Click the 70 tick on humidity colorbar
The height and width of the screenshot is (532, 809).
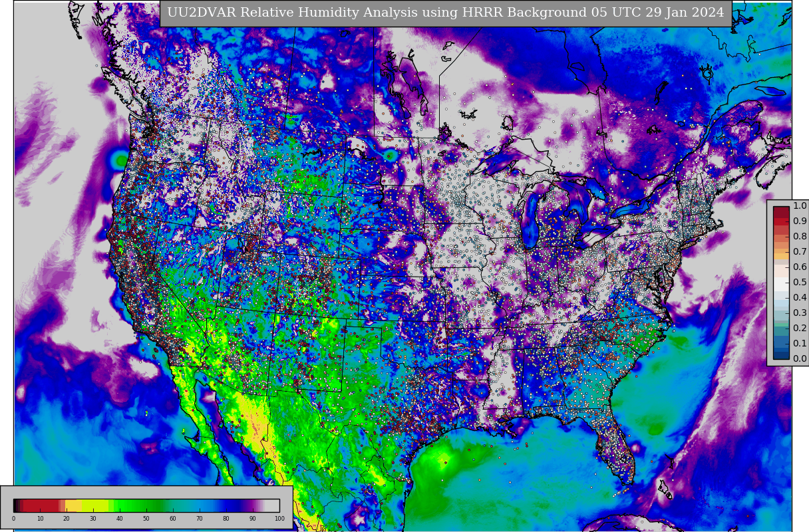coord(200,519)
